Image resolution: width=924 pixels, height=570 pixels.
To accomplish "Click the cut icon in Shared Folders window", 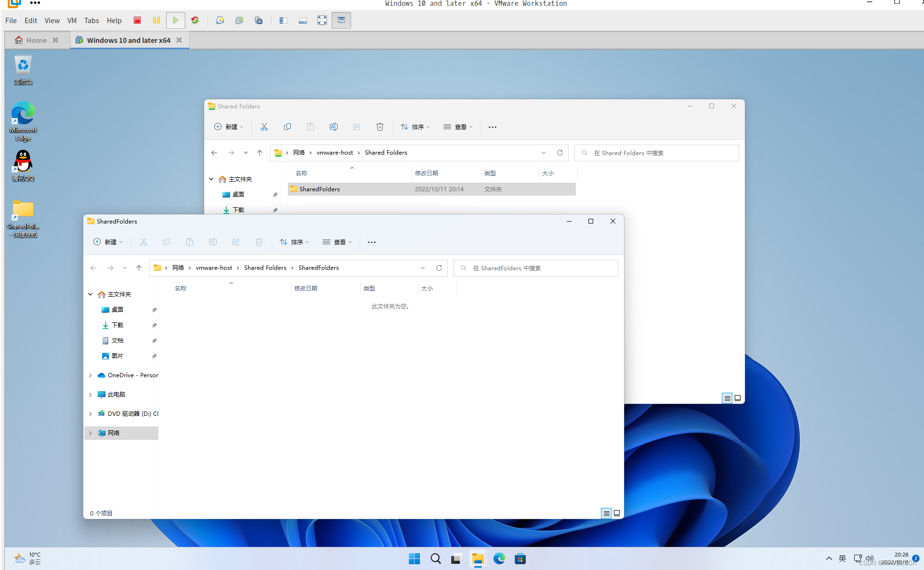I will [264, 127].
